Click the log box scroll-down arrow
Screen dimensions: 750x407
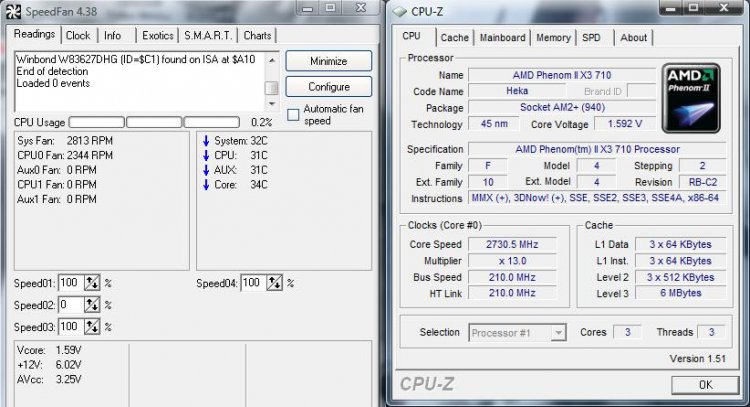tap(272, 104)
